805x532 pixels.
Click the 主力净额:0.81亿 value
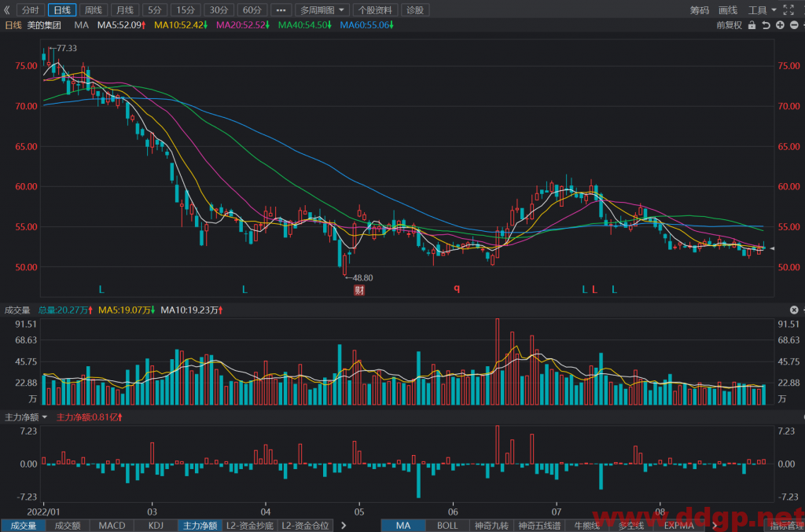[x=90, y=417]
